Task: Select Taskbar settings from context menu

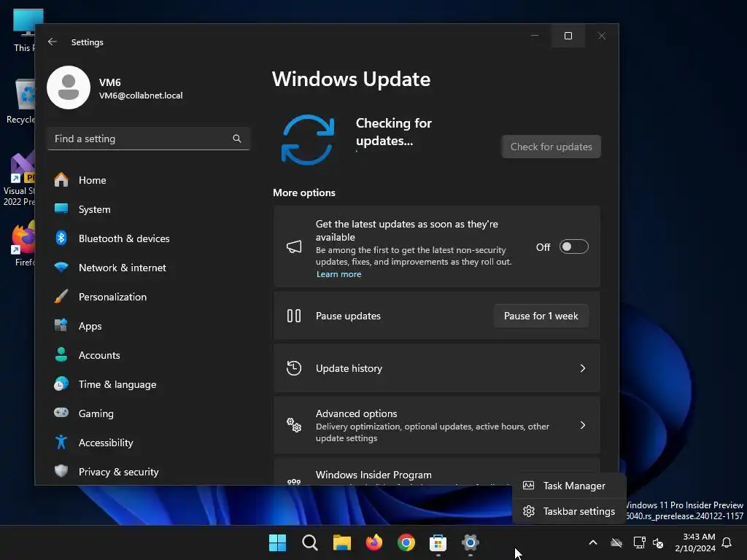Action: pyautogui.click(x=569, y=511)
